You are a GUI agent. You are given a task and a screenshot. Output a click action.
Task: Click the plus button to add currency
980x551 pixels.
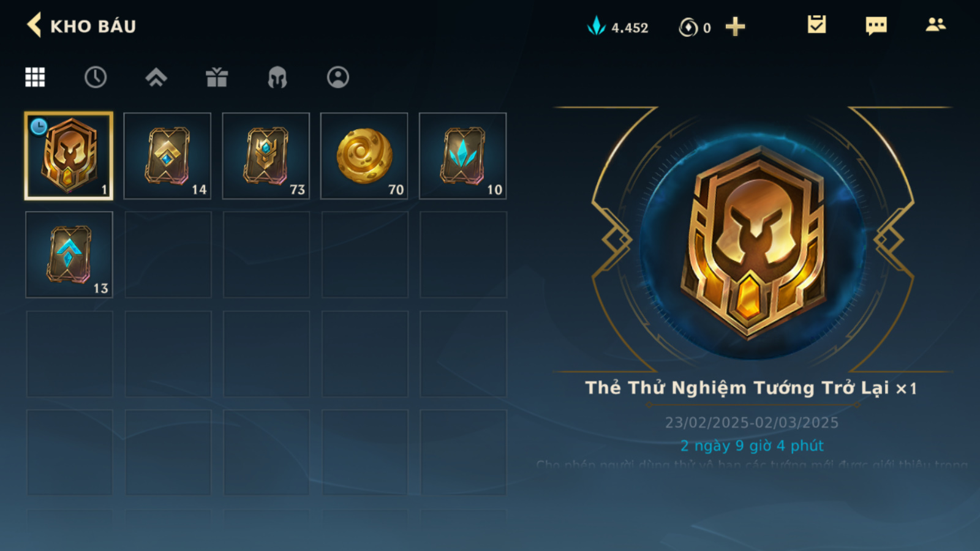(735, 27)
